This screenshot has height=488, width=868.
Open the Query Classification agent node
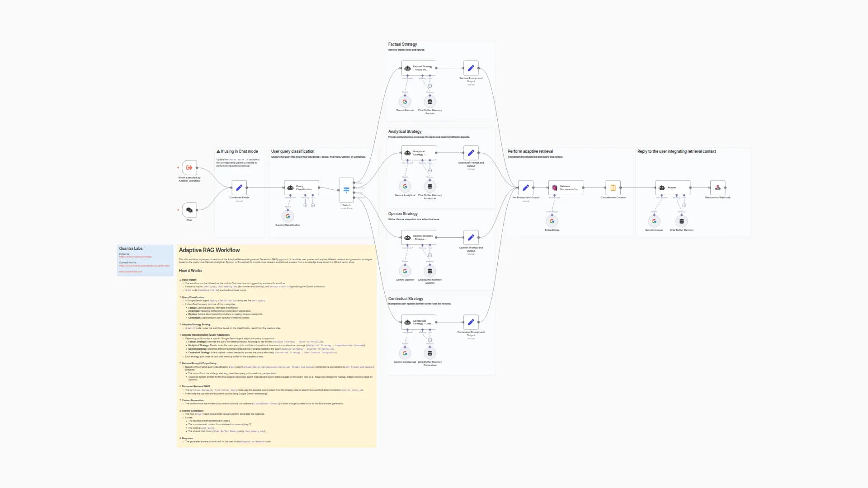pyautogui.click(x=301, y=188)
